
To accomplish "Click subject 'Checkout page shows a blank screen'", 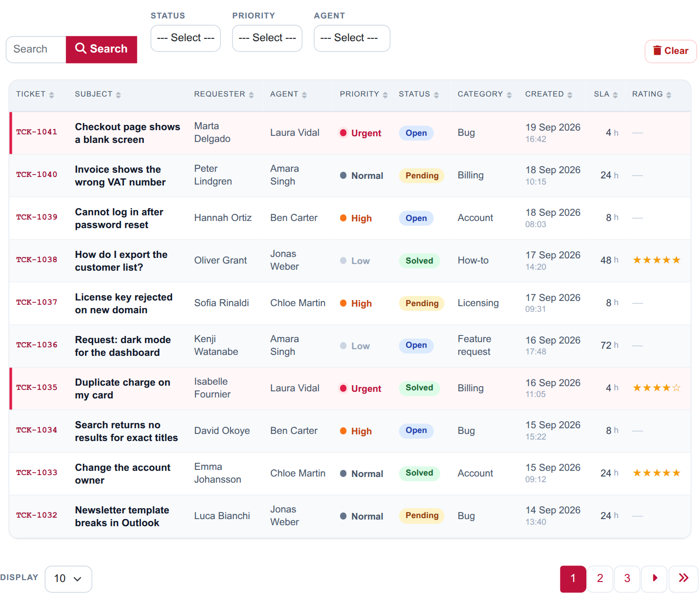I will pyautogui.click(x=127, y=133).
